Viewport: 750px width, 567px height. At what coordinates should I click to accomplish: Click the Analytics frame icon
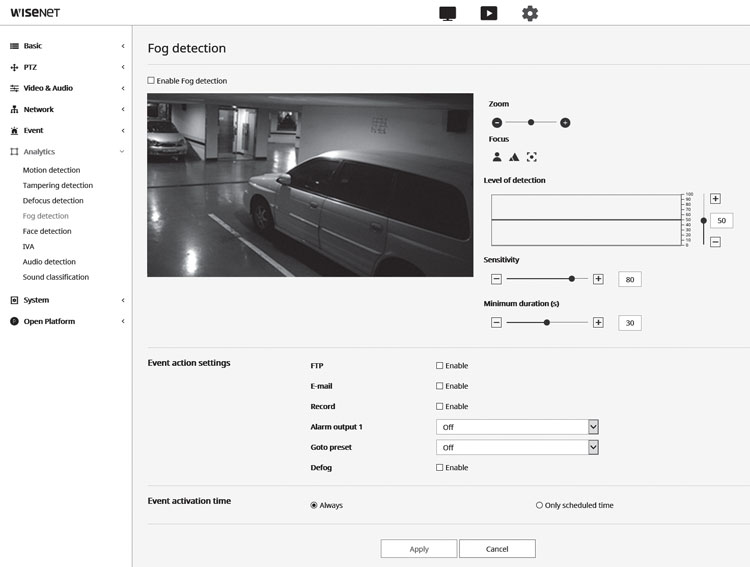(14, 152)
